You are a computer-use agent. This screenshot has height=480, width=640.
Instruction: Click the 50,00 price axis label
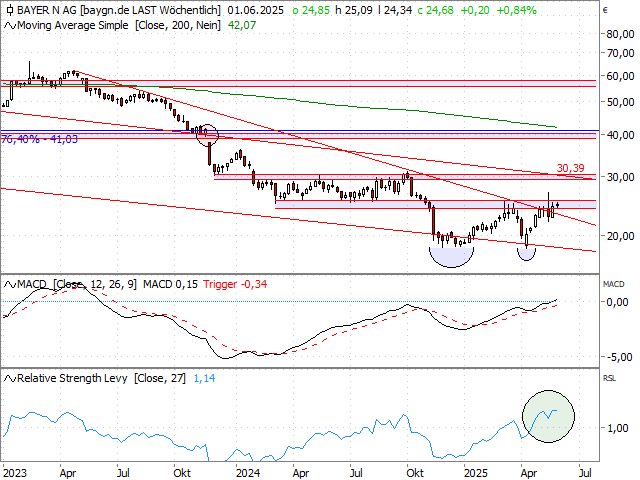(620, 102)
